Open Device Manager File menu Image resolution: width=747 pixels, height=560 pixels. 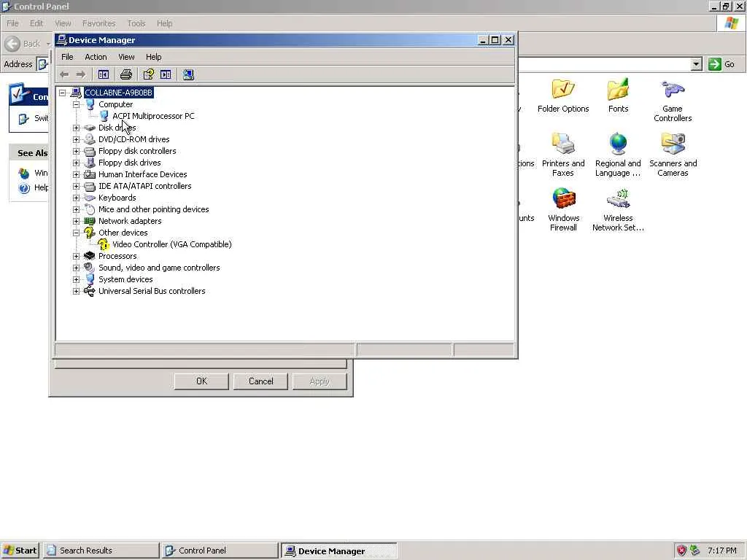[x=67, y=57]
